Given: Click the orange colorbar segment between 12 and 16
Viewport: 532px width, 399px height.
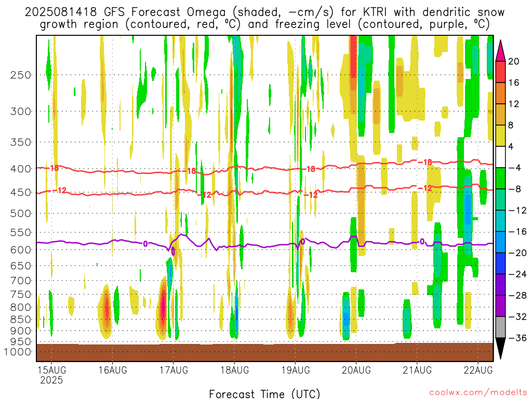Looking at the screenshot, I should coord(500,94).
